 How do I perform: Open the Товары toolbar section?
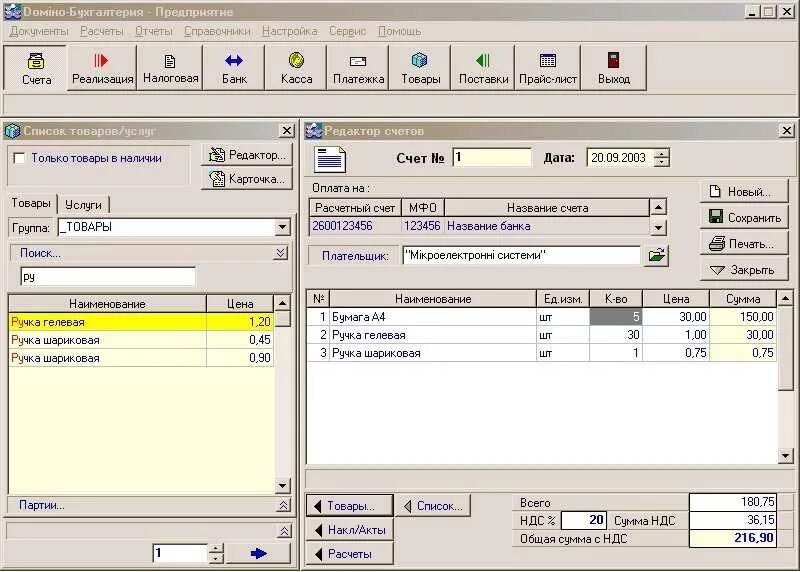click(x=420, y=68)
